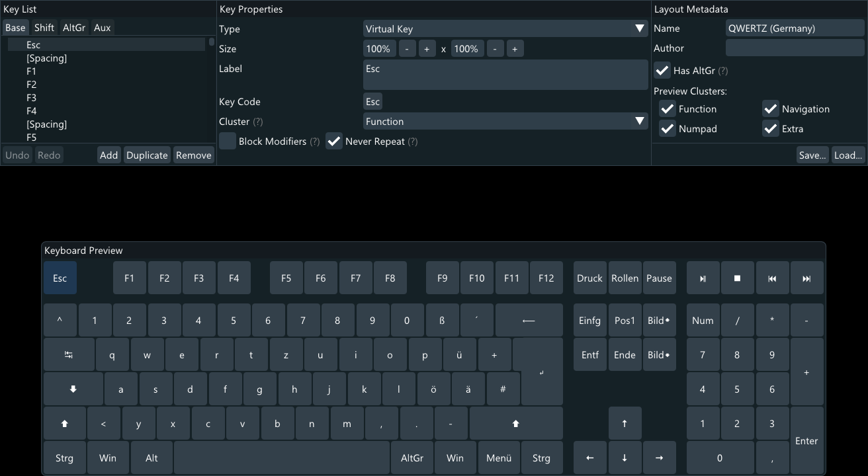Select the up arrow navigation key
The height and width of the screenshot is (476, 868).
[x=625, y=423]
